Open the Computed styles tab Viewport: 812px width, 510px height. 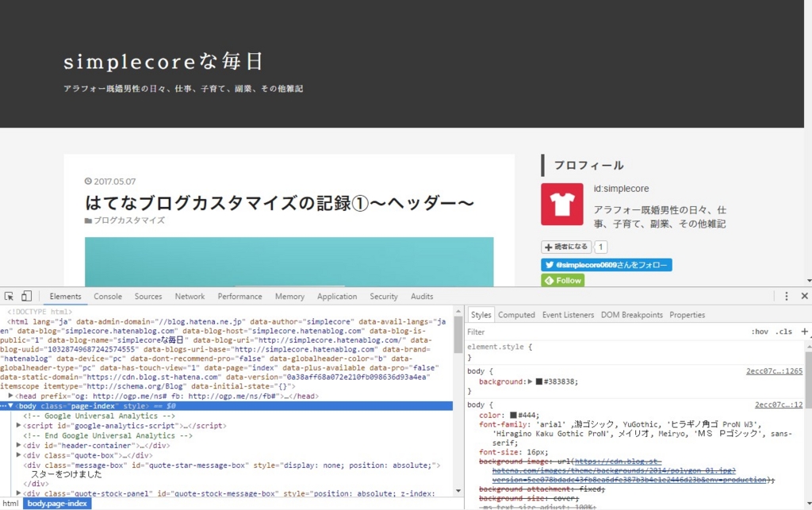pyautogui.click(x=516, y=314)
